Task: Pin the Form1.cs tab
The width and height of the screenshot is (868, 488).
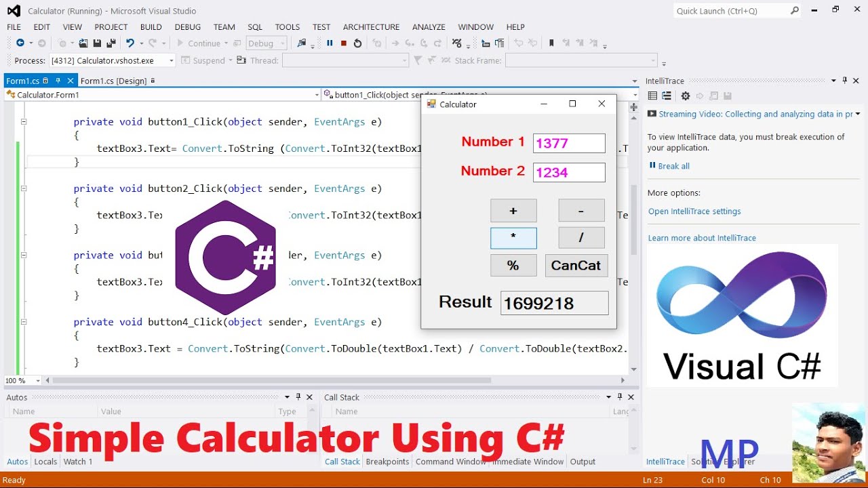Action: pos(58,81)
